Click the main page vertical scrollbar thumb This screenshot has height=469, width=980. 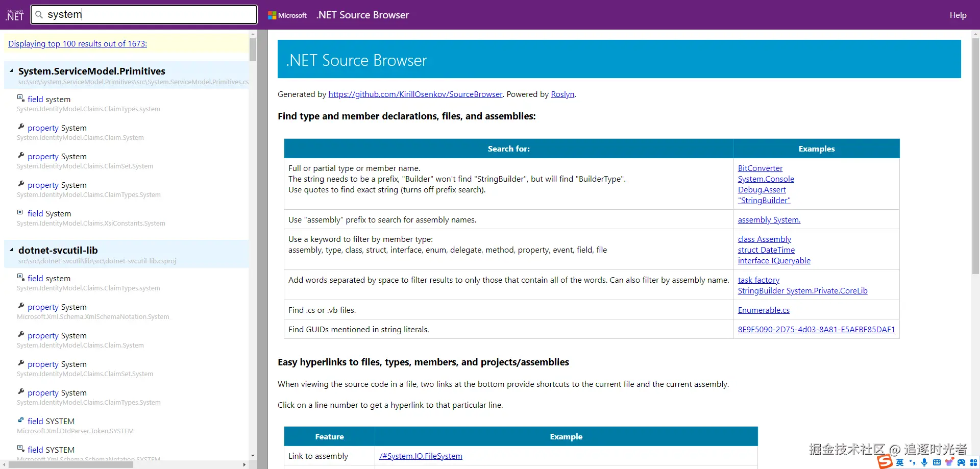click(x=975, y=157)
